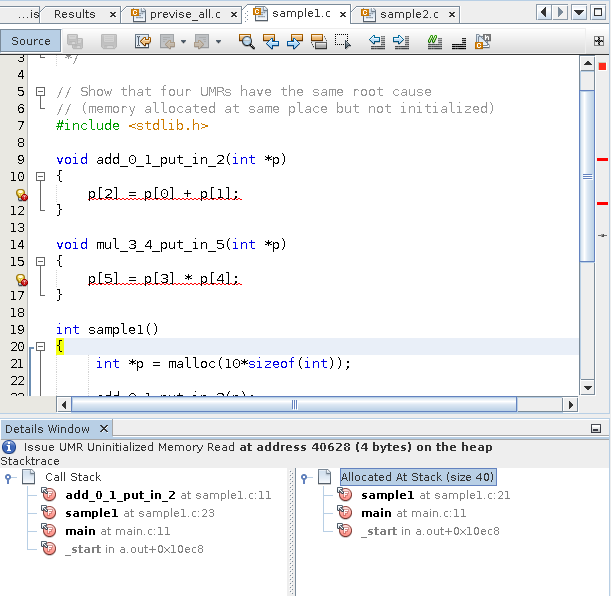Shift line left toolbar icon
611x596 pixels.
pos(377,41)
